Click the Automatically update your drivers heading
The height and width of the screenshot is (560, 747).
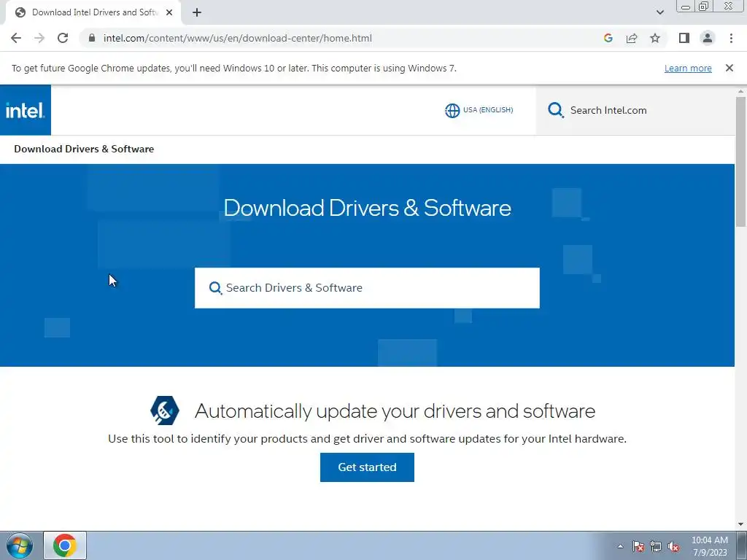click(x=395, y=411)
